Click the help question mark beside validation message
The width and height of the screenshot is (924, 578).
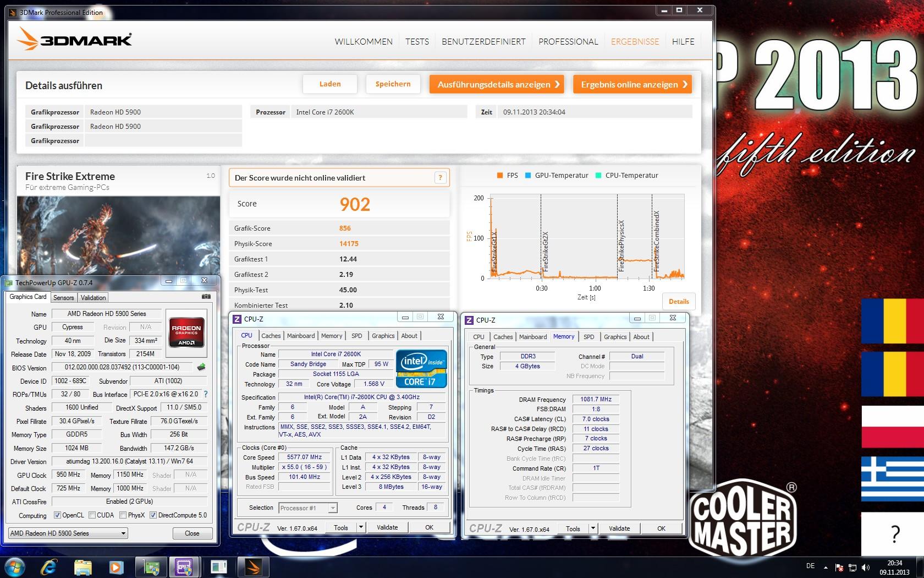(439, 178)
